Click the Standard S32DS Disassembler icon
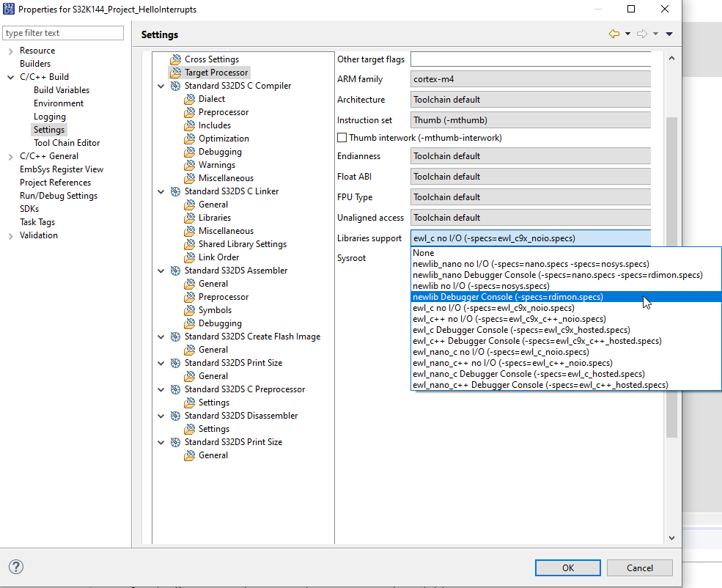Viewport: 722px width, 588px height. pos(176,416)
